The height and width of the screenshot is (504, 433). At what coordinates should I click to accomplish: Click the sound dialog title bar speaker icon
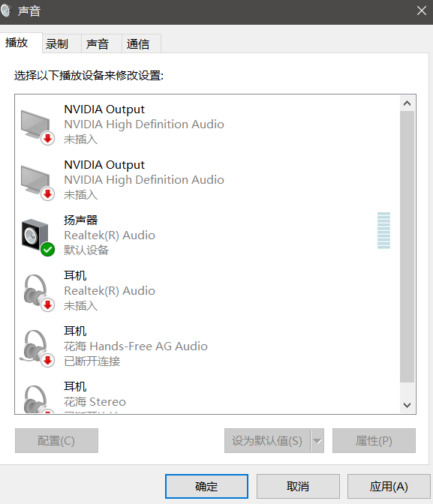(x=6, y=10)
